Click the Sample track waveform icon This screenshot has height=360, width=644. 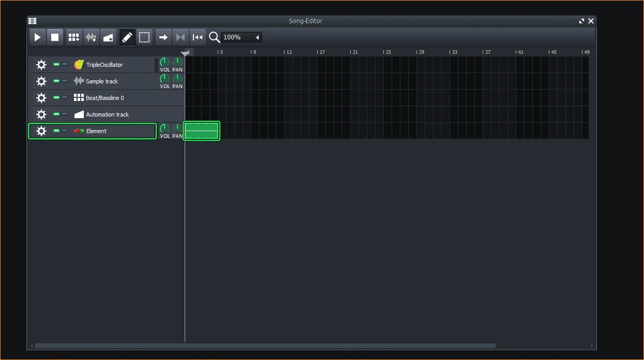pyautogui.click(x=79, y=81)
